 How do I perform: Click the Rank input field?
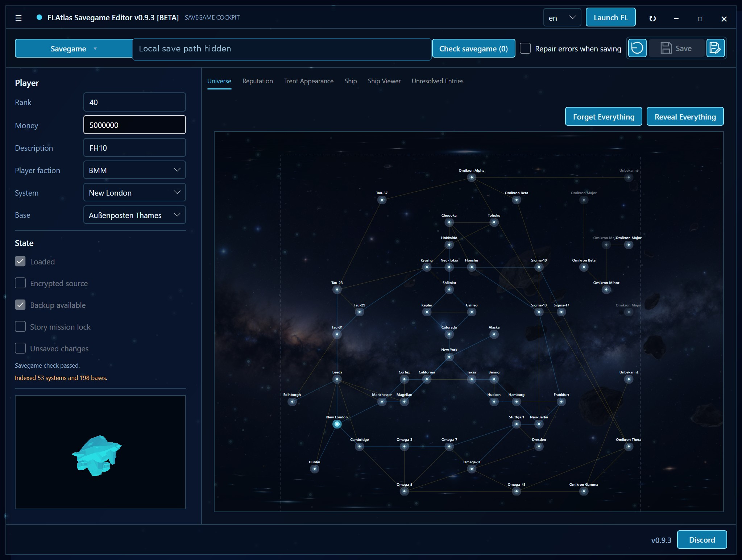[x=134, y=102]
